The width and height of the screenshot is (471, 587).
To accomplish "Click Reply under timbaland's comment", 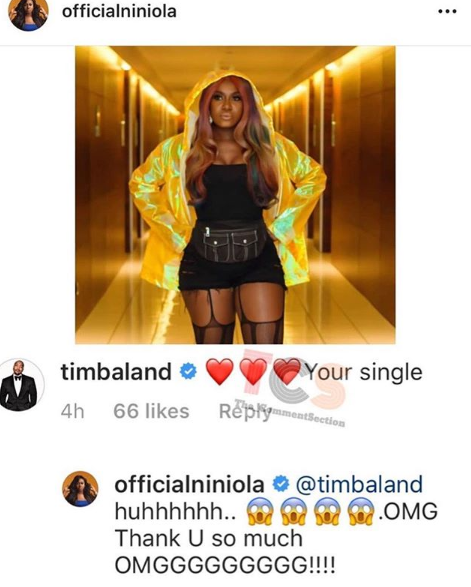I will coord(244,411).
